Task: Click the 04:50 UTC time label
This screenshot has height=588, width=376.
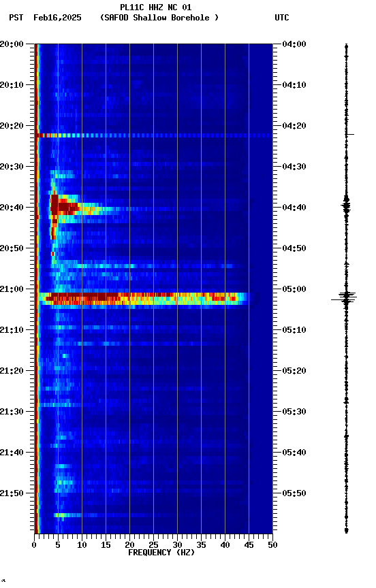Action: (x=294, y=248)
